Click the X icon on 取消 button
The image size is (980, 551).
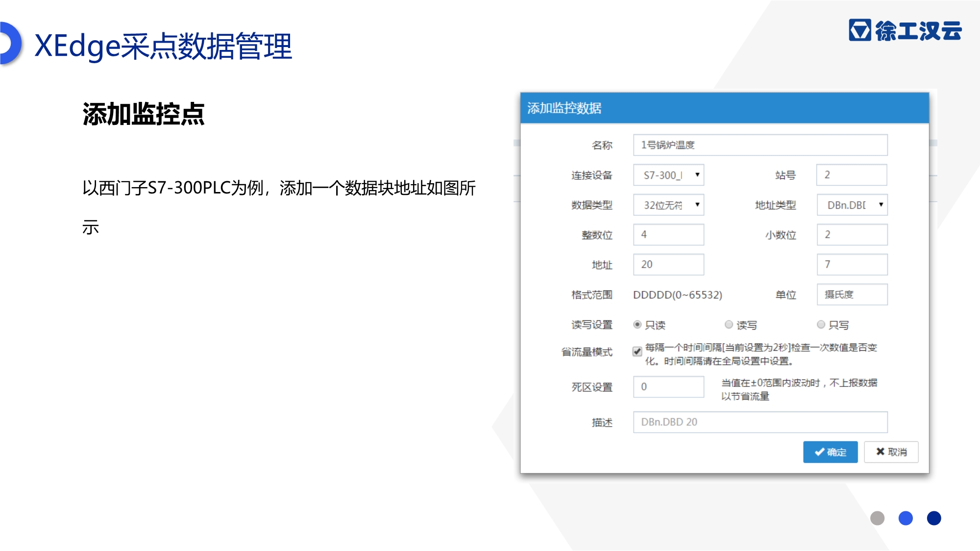point(881,452)
